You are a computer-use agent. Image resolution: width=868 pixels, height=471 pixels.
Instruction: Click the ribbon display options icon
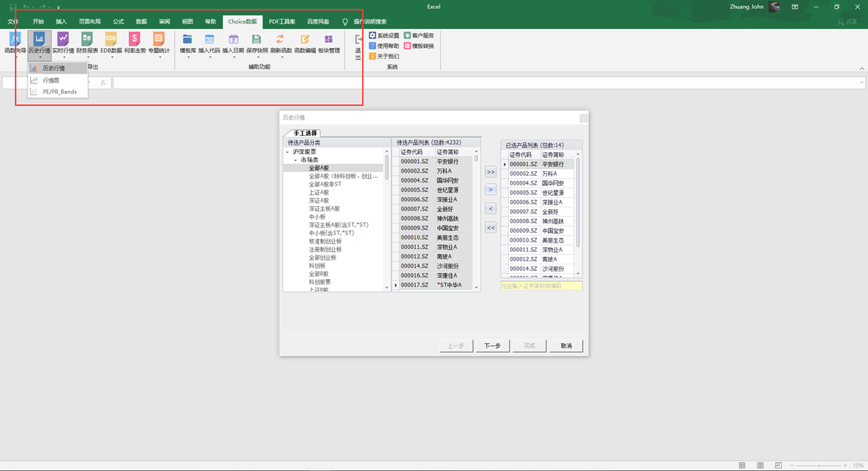click(795, 7)
